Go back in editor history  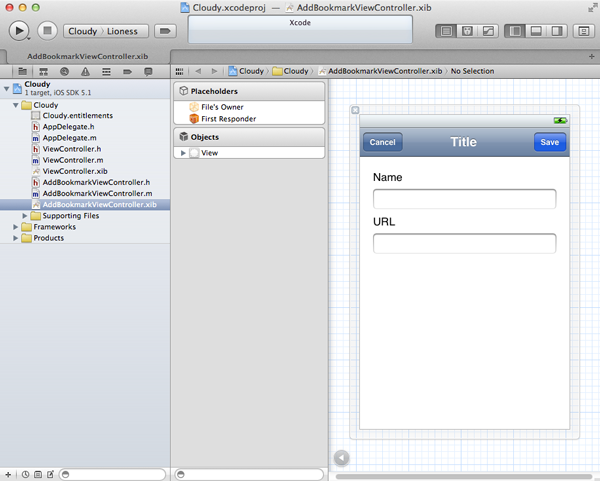(198, 71)
